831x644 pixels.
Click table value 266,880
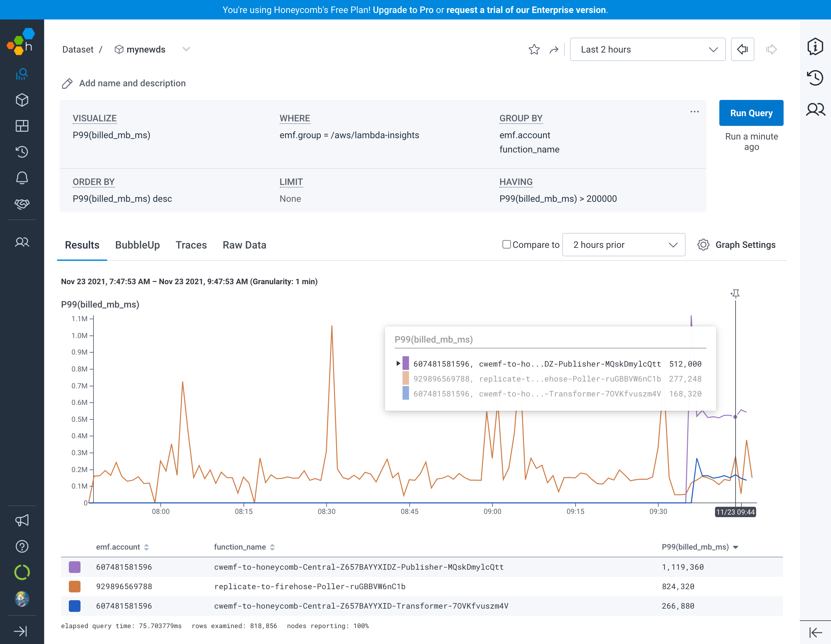pyautogui.click(x=678, y=606)
